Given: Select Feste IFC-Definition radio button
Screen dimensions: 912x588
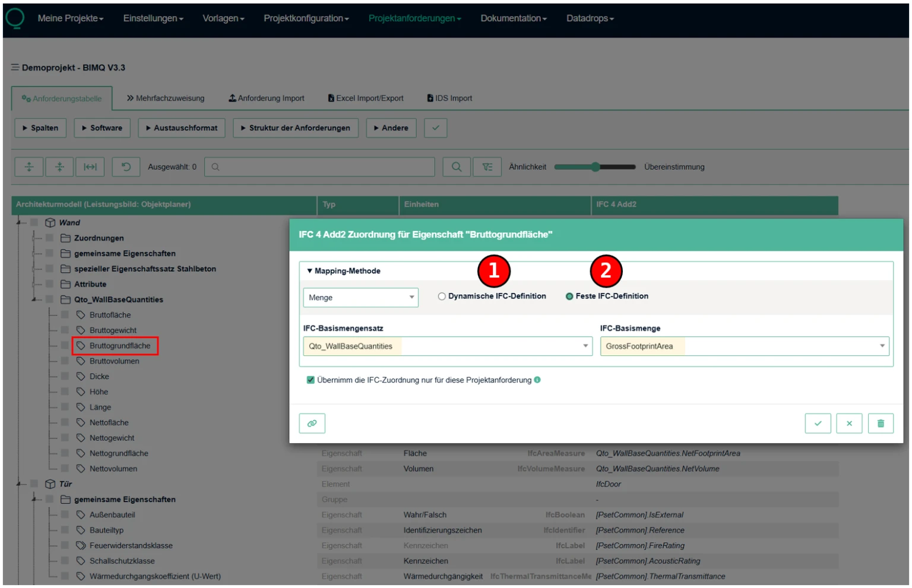Looking at the screenshot, I should click(569, 296).
